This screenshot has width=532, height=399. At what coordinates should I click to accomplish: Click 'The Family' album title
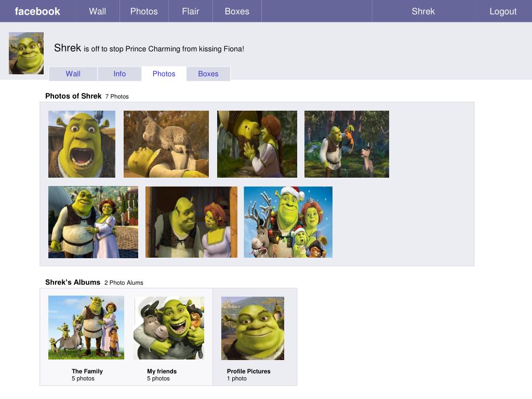(x=87, y=371)
